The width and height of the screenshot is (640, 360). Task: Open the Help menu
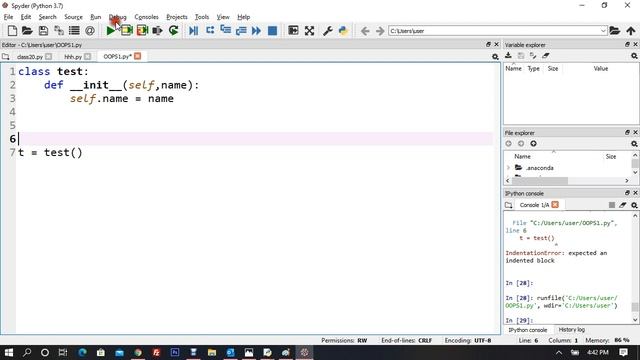pyautogui.click(x=244, y=17)
